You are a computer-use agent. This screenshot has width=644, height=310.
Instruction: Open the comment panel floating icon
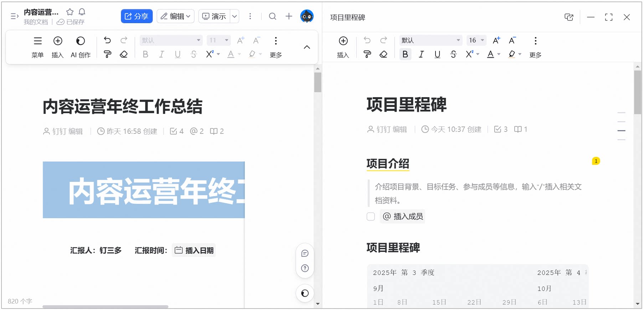tap(305, 253)
